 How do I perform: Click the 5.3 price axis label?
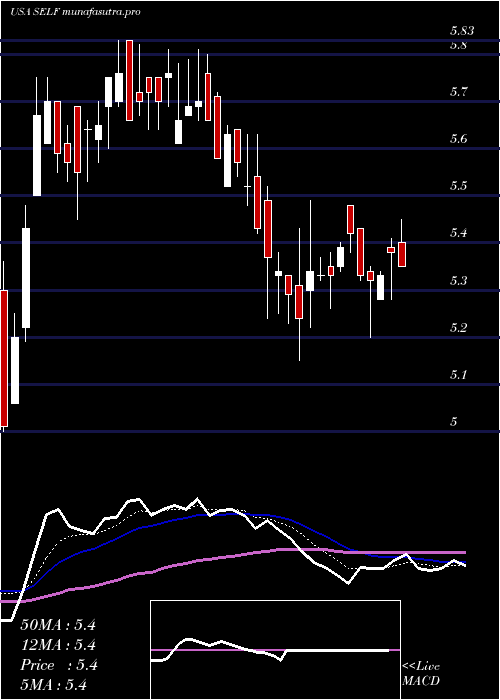461,281
